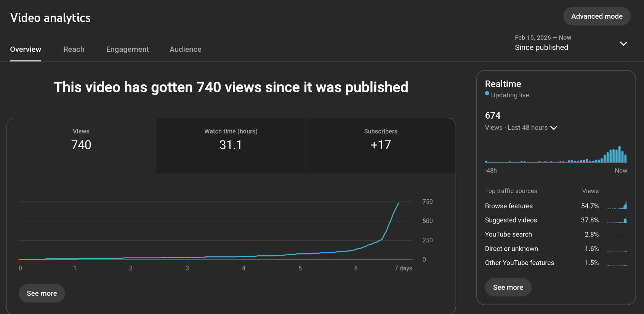Open the Engagement tab
The width and height of the screenshot is (644, 314).
[x=127, y=49]
